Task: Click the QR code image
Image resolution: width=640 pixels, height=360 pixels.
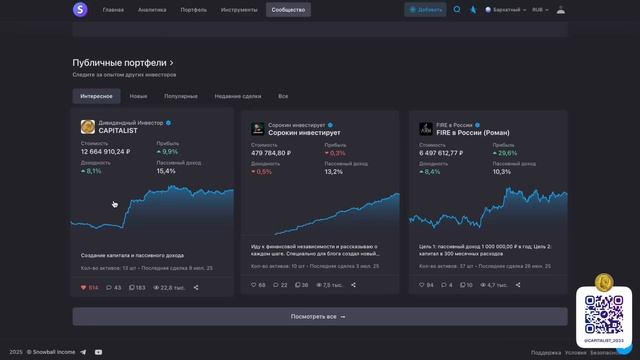Action: click(604, 315)
